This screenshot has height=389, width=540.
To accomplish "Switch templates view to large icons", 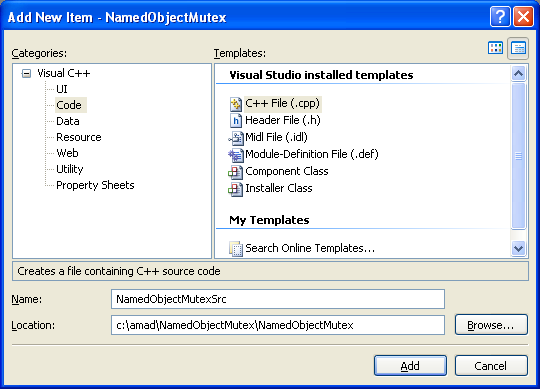I will pos(496,48).
